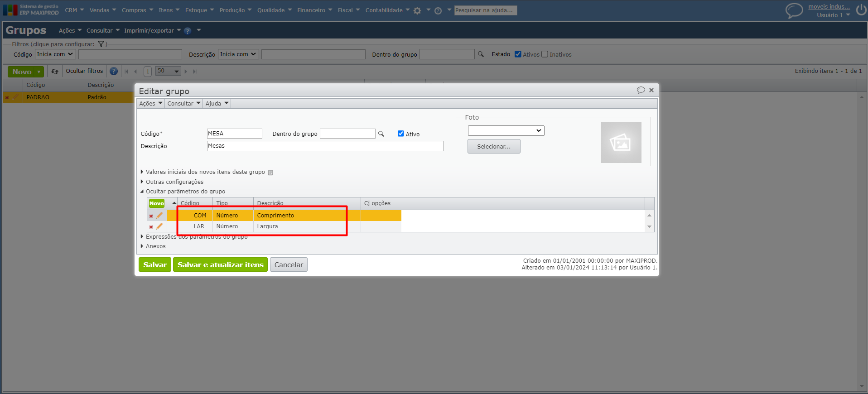The width and height of the screenshot is (868, 394).
Task: Click the photo placeholder thumbnail
Action: [621, 143]
